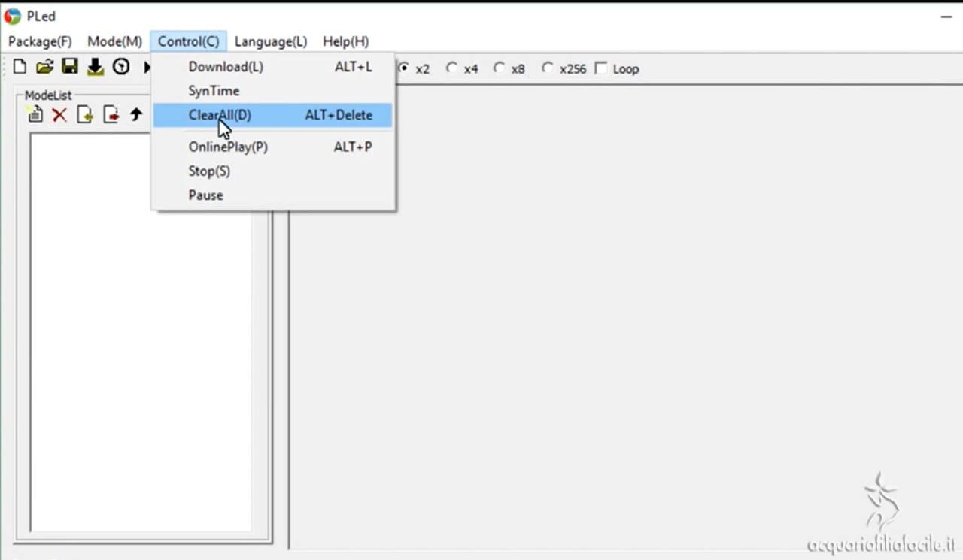Screen dimensions: 963x560
Task: Click the Download arrow toolbar icon
Action: pos(95,68)
